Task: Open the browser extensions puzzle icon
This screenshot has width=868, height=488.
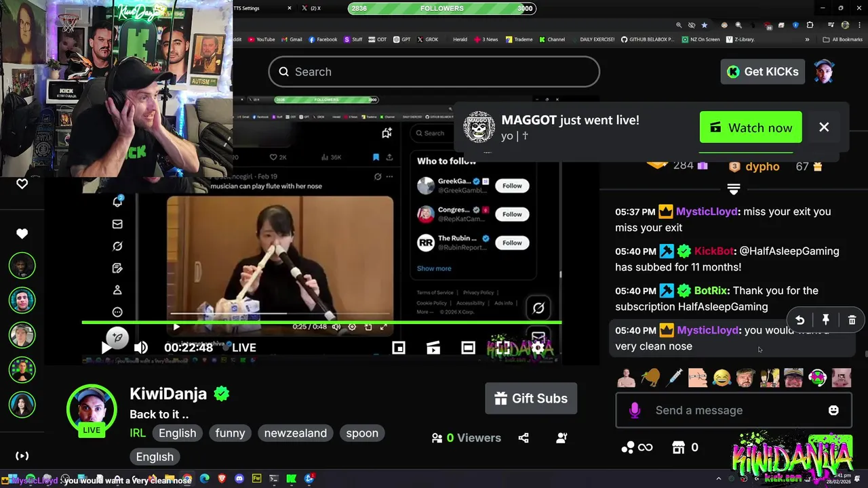Action: (810, 25)
